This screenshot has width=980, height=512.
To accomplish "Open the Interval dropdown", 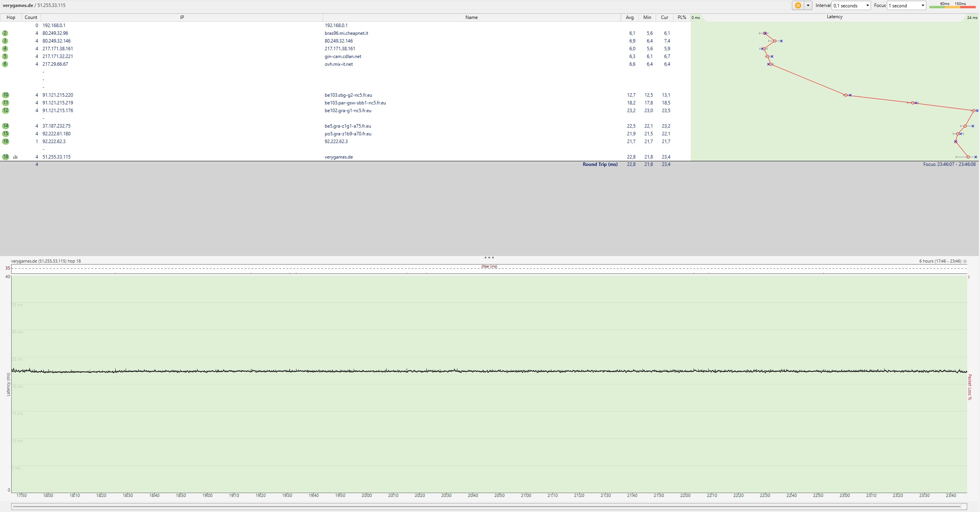I will tap(851, 5).
